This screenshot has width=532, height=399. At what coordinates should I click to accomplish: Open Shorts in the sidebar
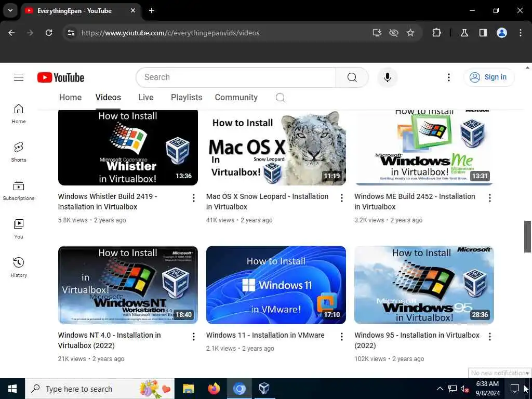(19, 152)
